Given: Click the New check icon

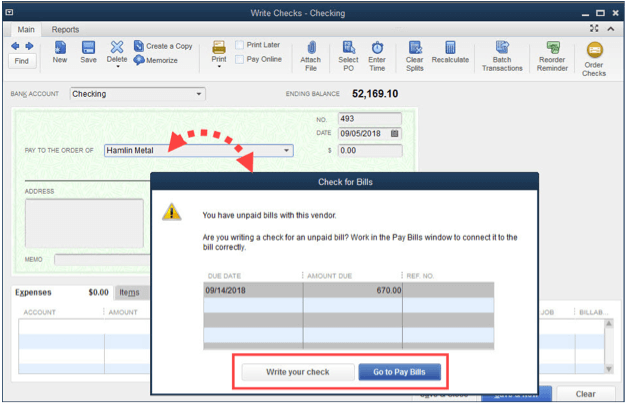Looking at the screenshot, I should pyautogui.click(x=60, y=51).
